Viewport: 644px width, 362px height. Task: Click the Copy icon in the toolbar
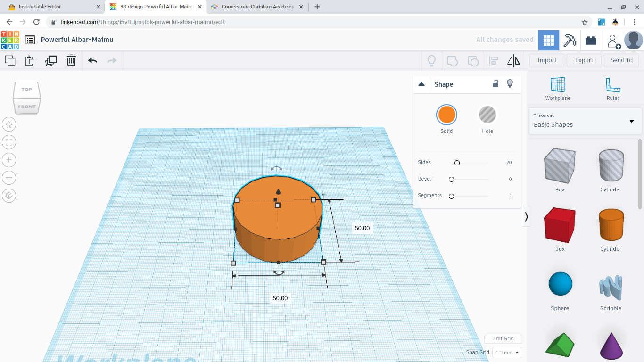click(10, 60)
